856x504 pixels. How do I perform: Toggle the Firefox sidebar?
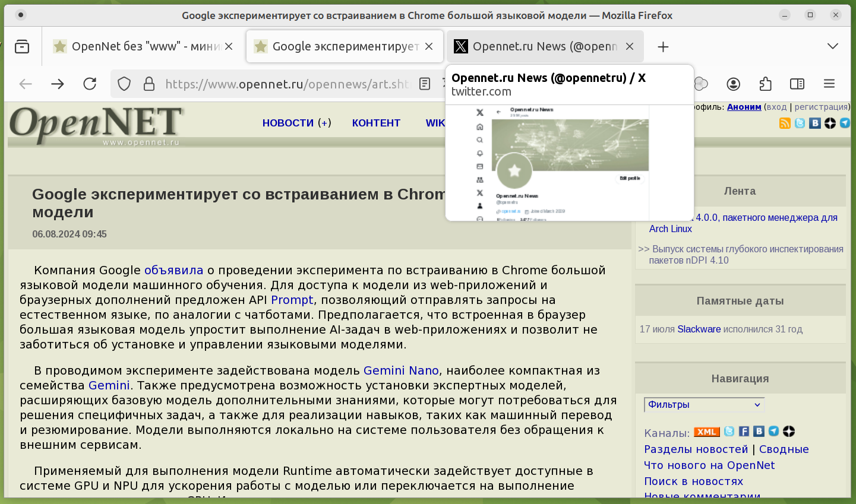(797, 84)
